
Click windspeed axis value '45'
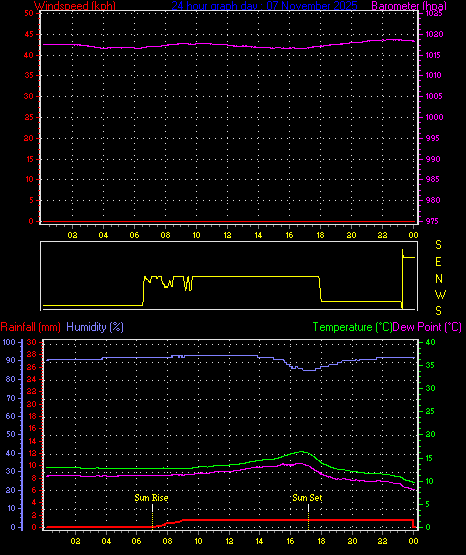[29, 34]
